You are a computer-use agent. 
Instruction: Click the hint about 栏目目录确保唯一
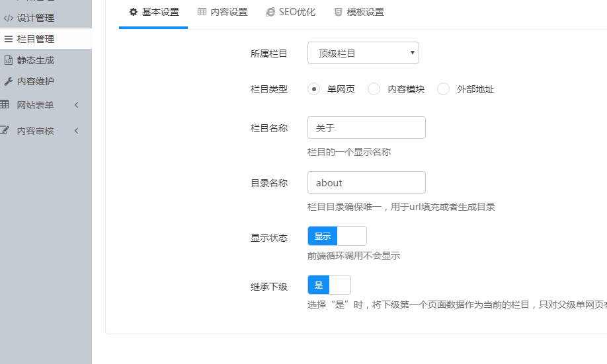click(401, 207)
